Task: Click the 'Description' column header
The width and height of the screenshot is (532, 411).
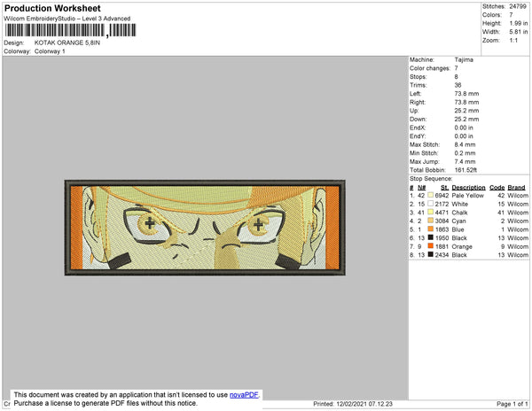Action: (x=468, y=188)
